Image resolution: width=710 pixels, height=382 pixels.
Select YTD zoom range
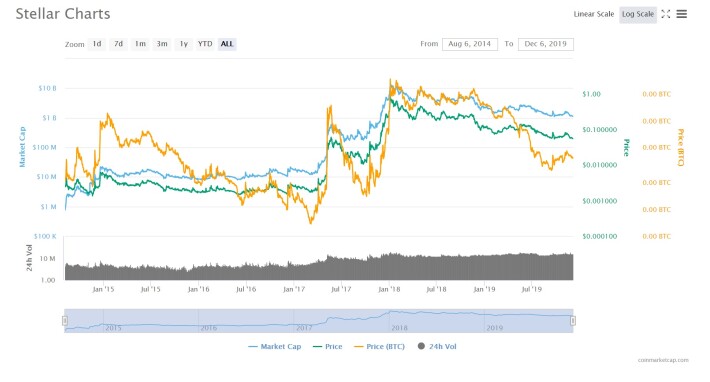point(205,44)
